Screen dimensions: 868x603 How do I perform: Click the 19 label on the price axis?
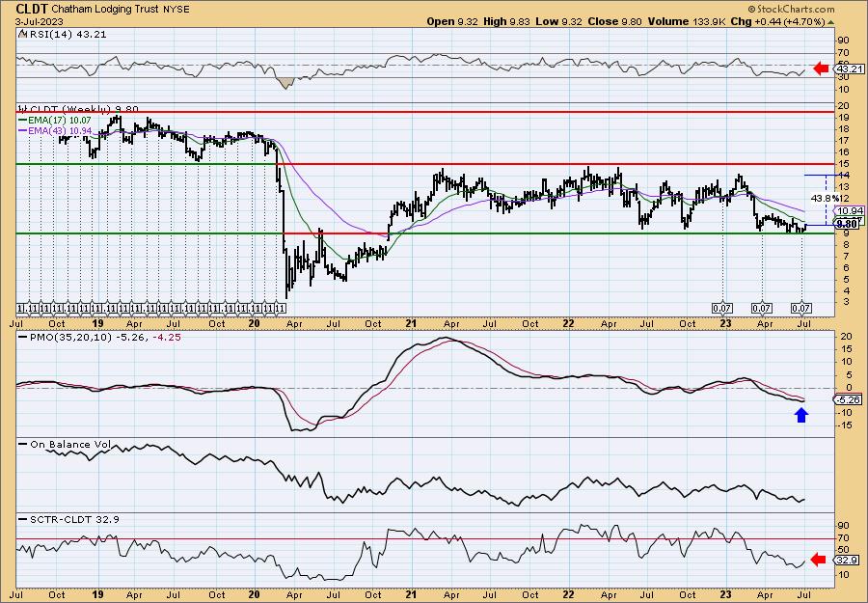tap(845, 118)
